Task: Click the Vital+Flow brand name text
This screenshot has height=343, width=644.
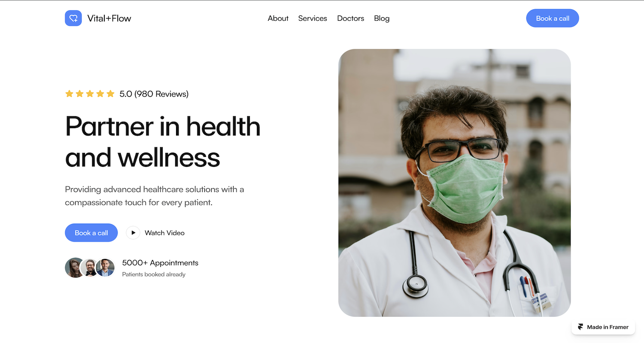Action: [x=109, y=18]
